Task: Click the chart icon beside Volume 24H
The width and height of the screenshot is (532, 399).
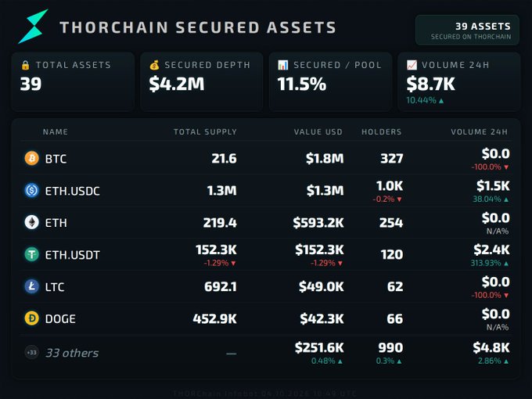Action: coord(412,65)
